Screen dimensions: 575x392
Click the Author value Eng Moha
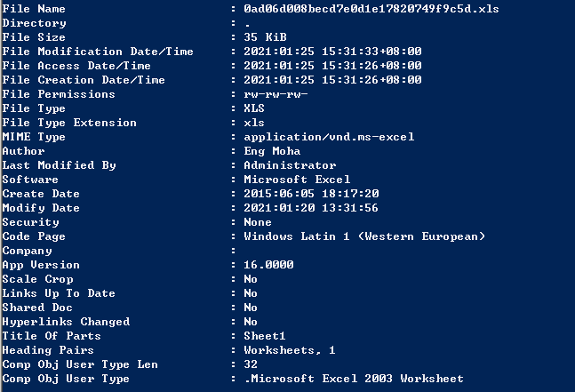pyautogui.click(x=272, y=151)
